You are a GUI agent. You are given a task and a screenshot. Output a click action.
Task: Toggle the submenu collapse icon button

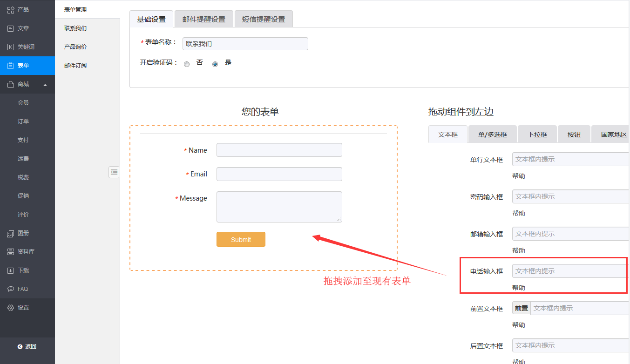click(x=114, y=172)
